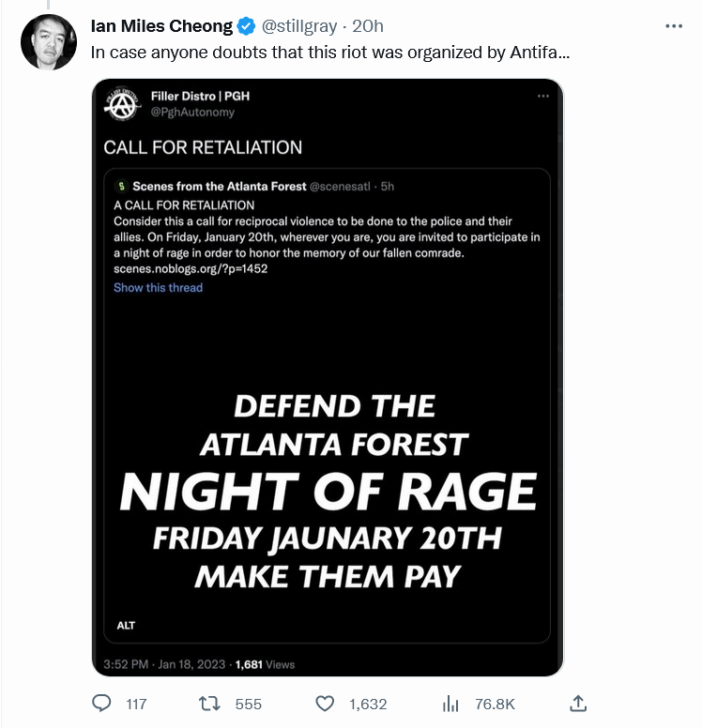
Task: Open the 20h timestamp link
Action: click(368, 26)
